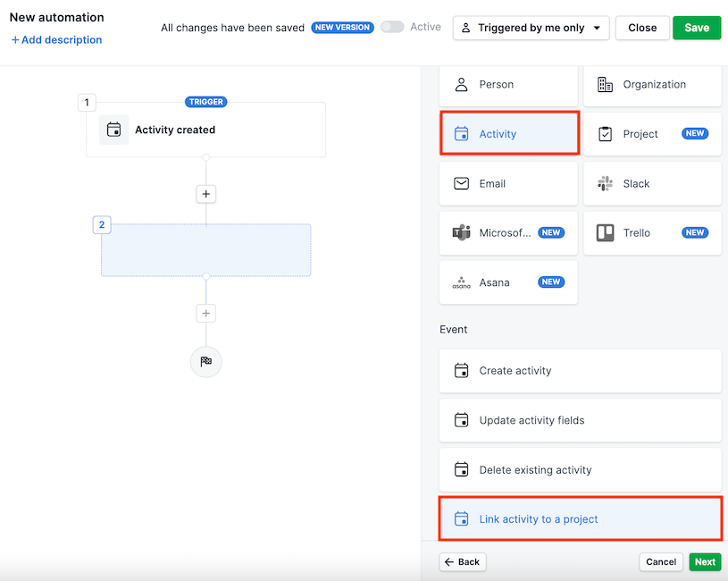
Task: Select the Microsoft Teams integration icon
Action: [461, 232]
